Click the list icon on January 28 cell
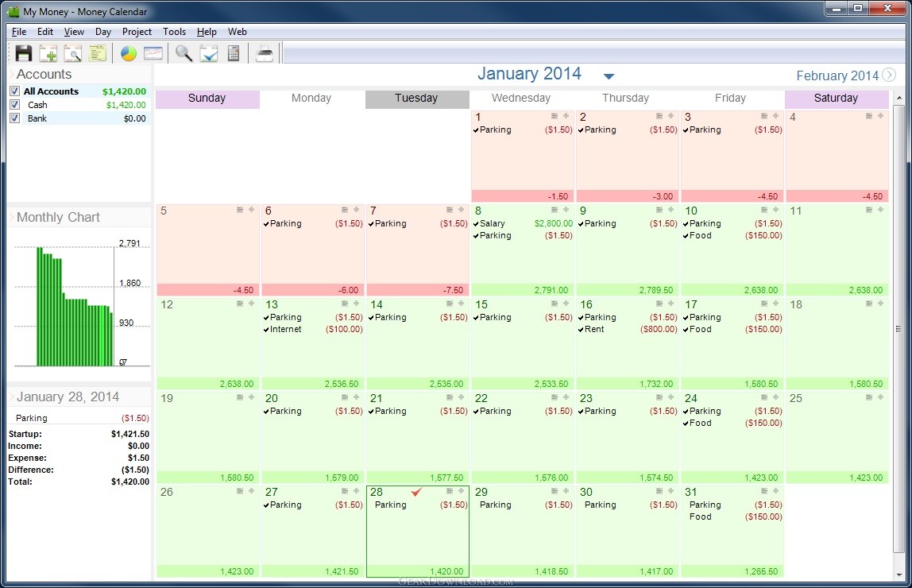912x588 pixels. tap(450, 491)
